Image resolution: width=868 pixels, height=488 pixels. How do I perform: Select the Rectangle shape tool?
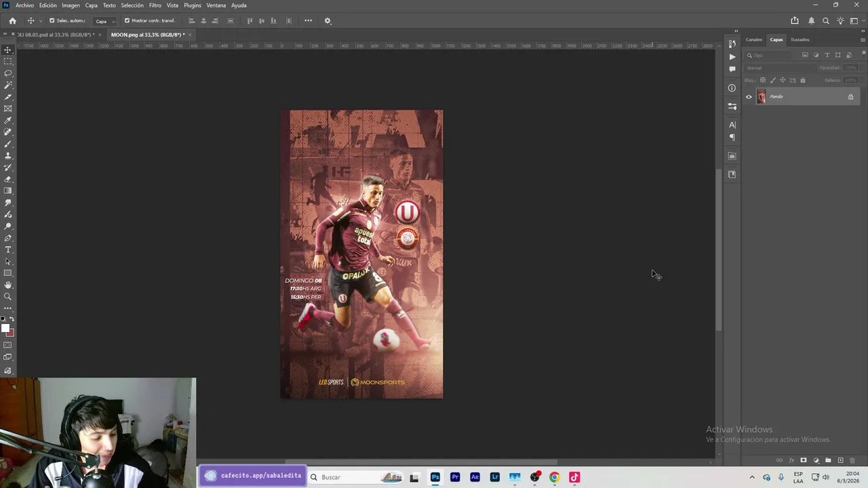pos(8,273)
